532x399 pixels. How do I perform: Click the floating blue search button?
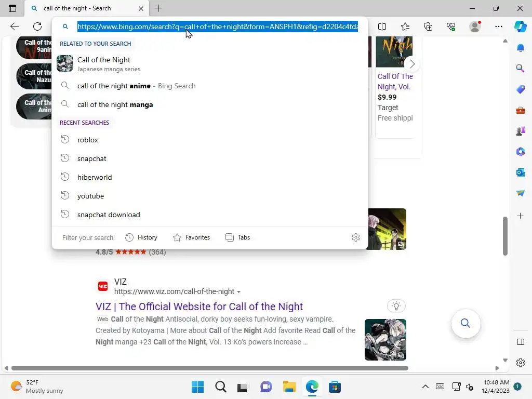click(x=465, y=323)
